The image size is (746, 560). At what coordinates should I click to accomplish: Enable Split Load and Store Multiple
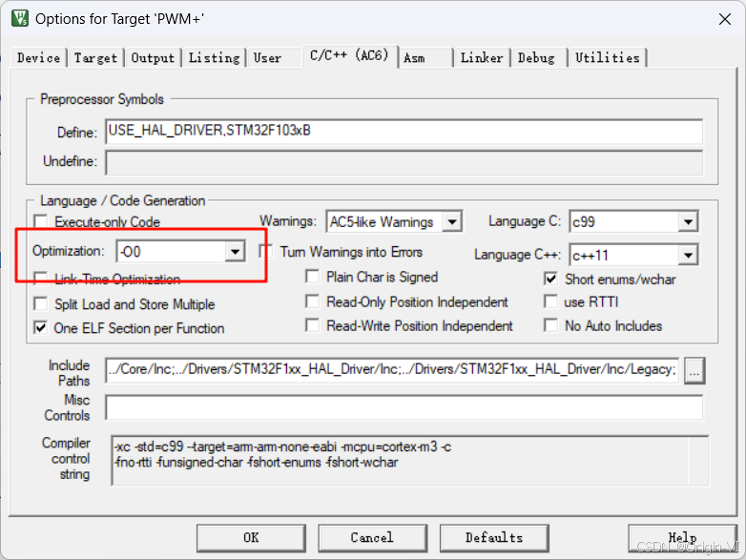pos(41,304)
